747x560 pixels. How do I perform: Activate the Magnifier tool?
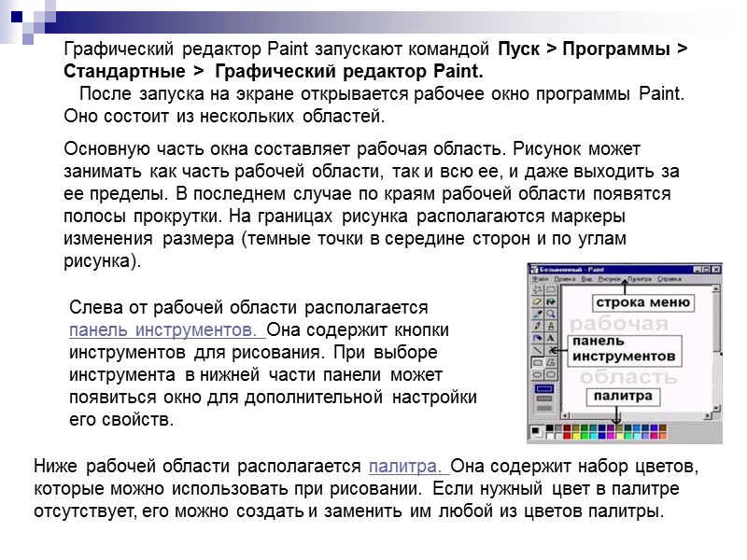(551, 314)
